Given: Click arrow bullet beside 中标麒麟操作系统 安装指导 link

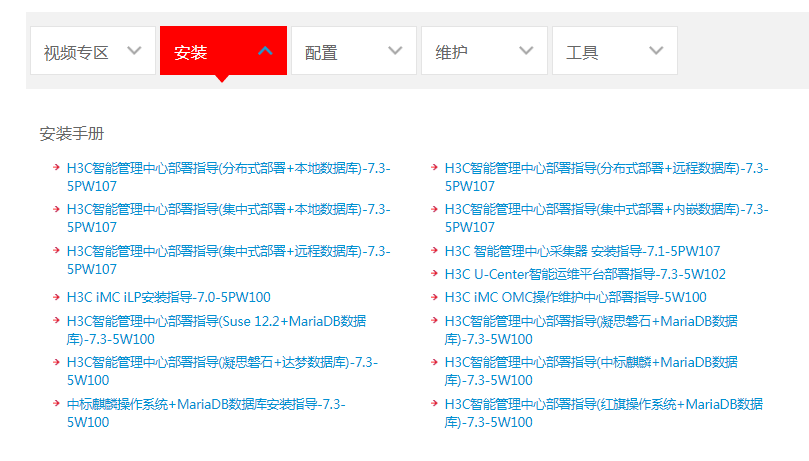Looking at the screenshot, I should tap(56, 403).
